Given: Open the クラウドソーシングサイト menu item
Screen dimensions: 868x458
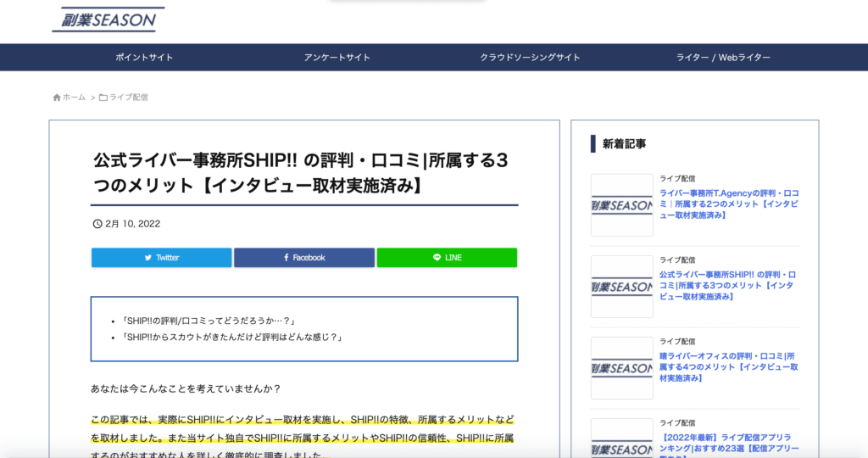Looking at the screenshot, I should 530,58.
